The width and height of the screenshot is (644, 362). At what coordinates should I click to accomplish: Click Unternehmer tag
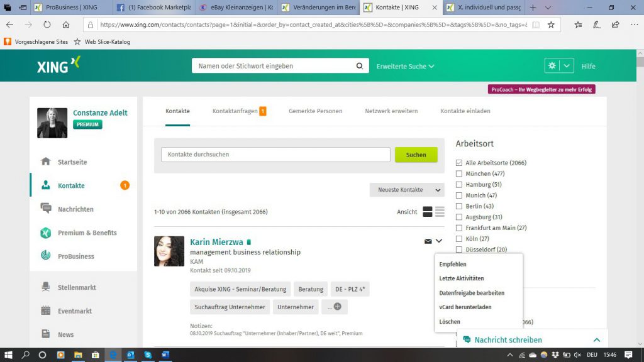(x=296, y=307)
